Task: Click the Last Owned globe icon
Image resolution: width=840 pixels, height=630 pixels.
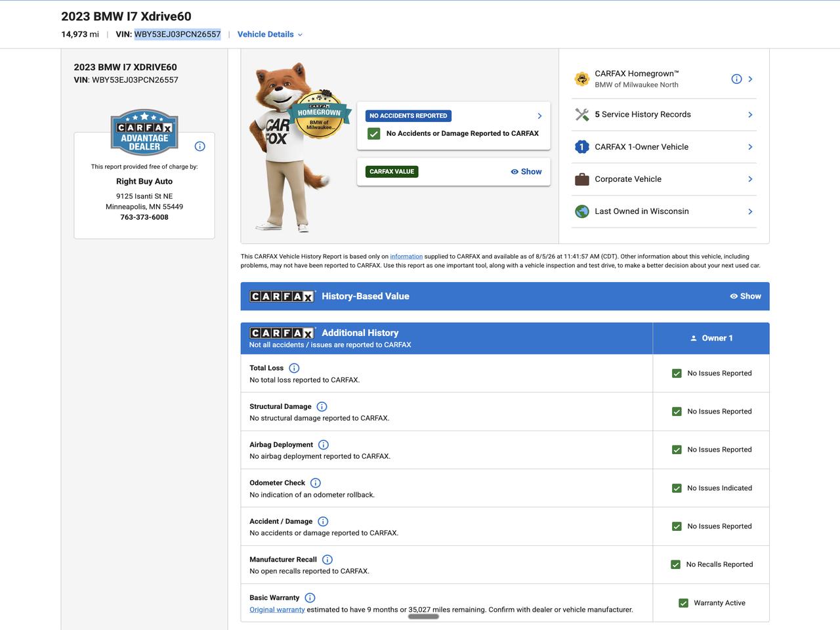Action: [x=582, y=211]
